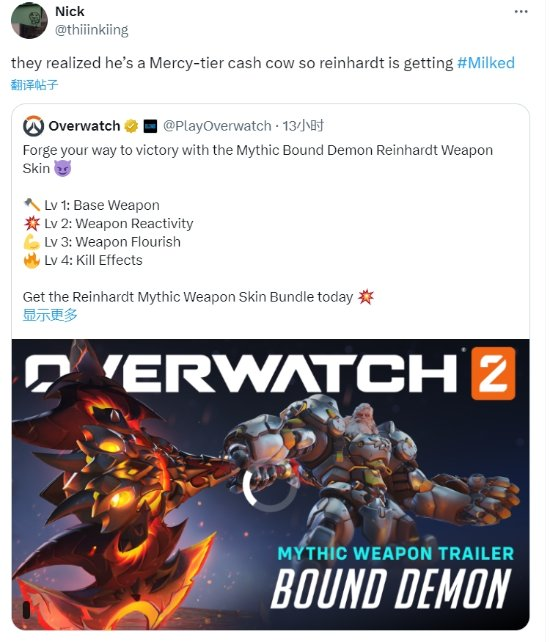Screen dimensions: 550x642
Task: Open Nick's profile avatar
Action: 29,20
